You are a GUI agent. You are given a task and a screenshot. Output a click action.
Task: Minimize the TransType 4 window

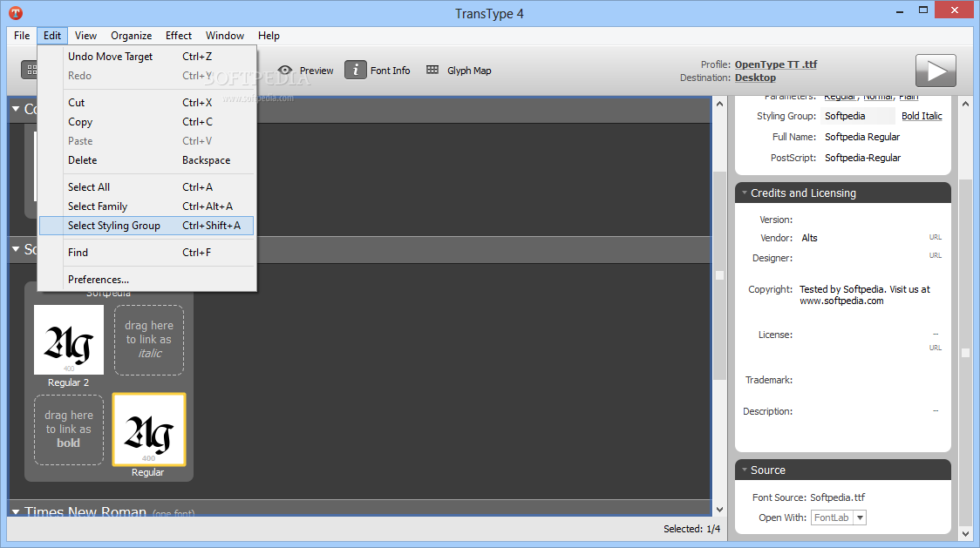pos(900,10)
